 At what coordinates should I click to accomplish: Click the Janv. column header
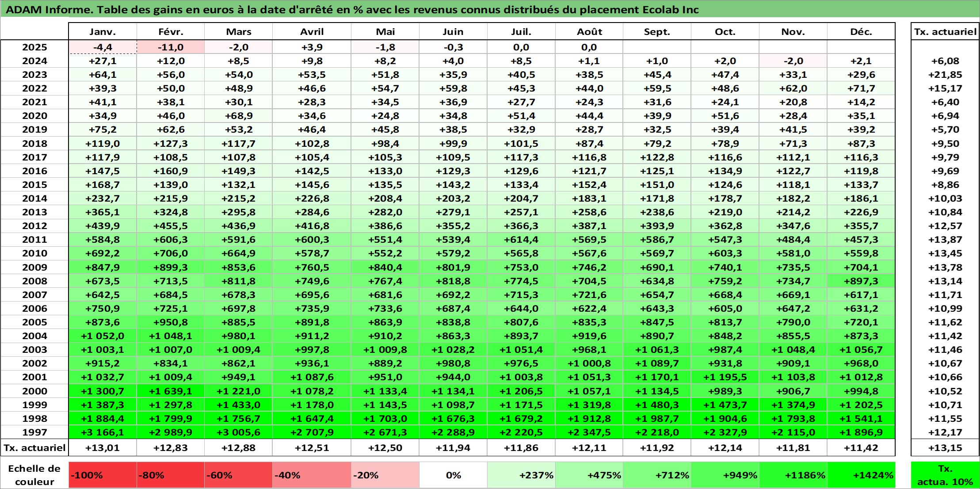click(103, 31)
